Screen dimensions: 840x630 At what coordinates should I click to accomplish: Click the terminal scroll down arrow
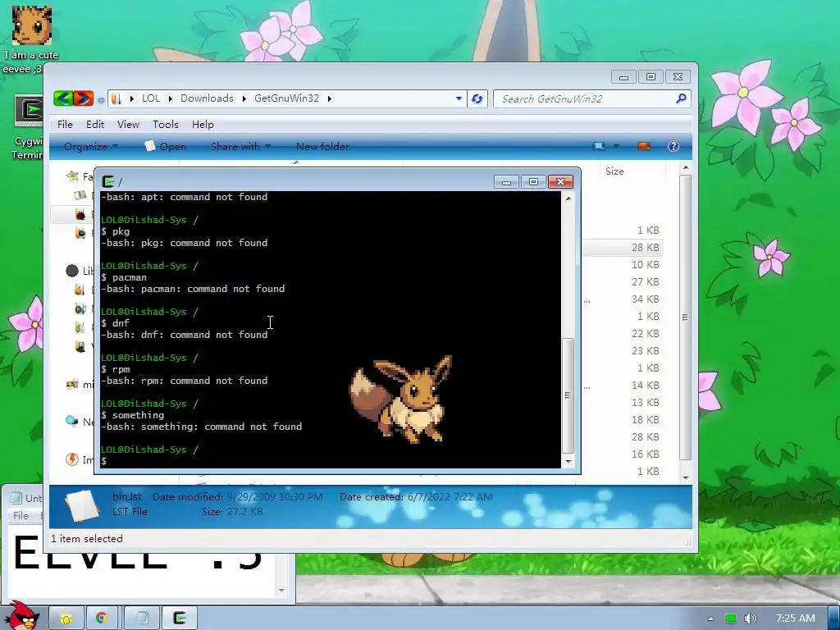coord(568,461)
